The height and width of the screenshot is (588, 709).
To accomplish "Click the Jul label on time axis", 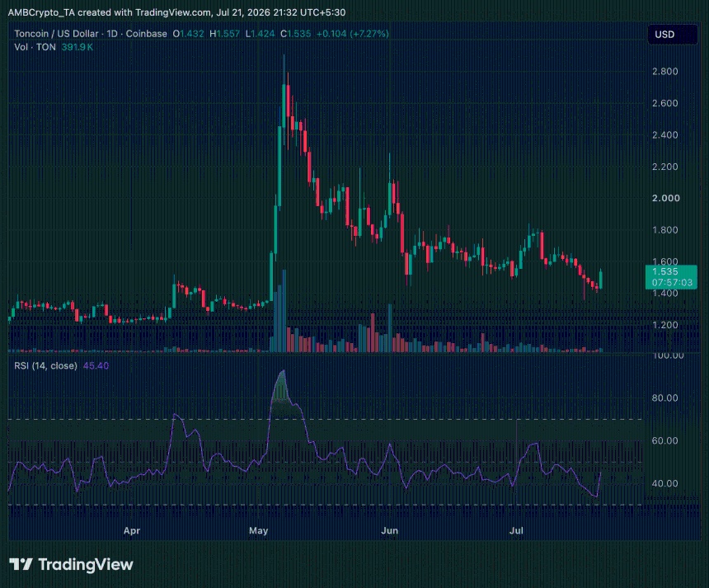I will point(516,530).
